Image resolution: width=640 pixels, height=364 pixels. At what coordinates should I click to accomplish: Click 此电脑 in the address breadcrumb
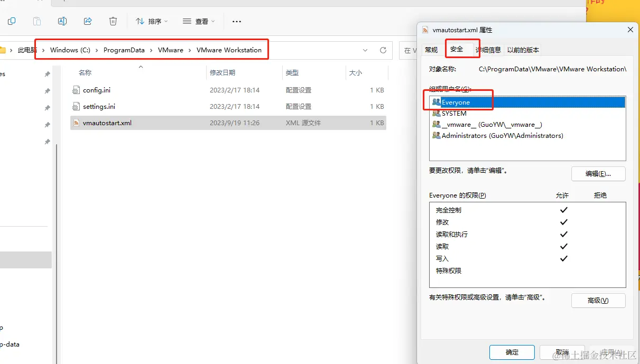pyautogui.click(x=27, y=50)
